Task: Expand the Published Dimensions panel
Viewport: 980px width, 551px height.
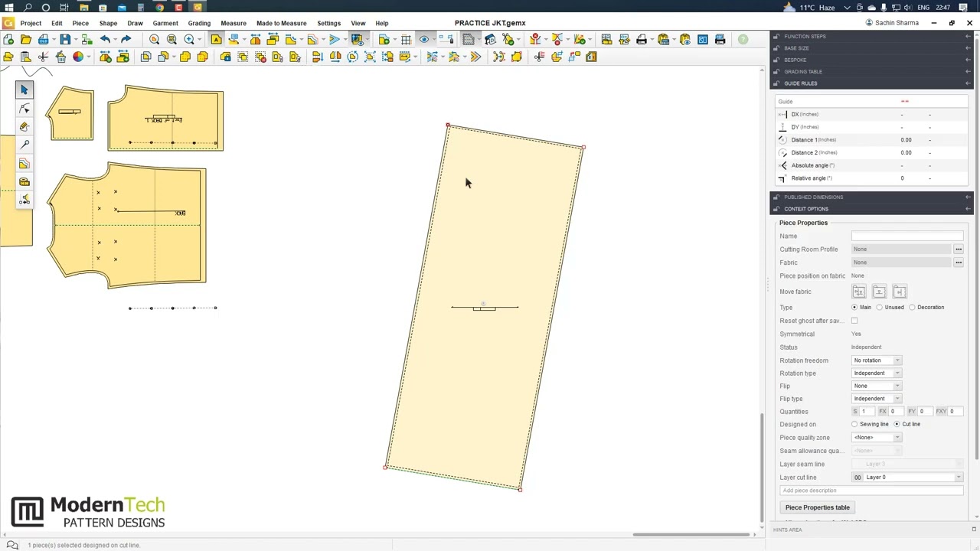Action: (871, 197)
